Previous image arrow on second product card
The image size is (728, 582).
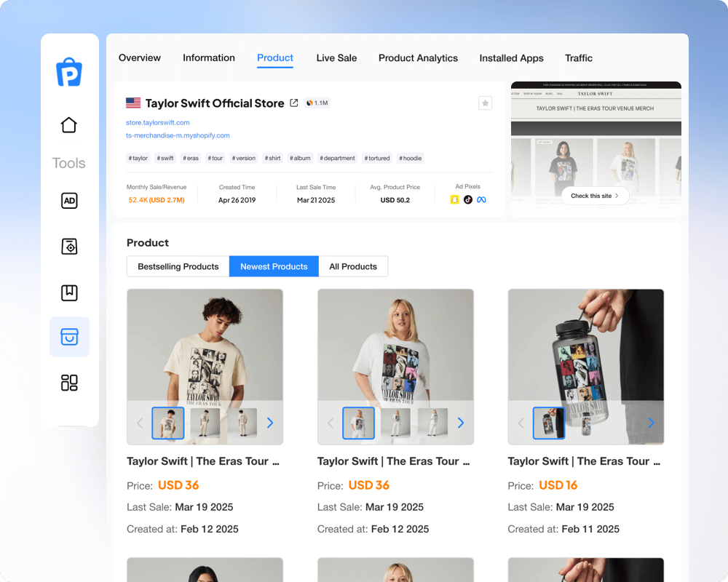click(x=331, y=423)
